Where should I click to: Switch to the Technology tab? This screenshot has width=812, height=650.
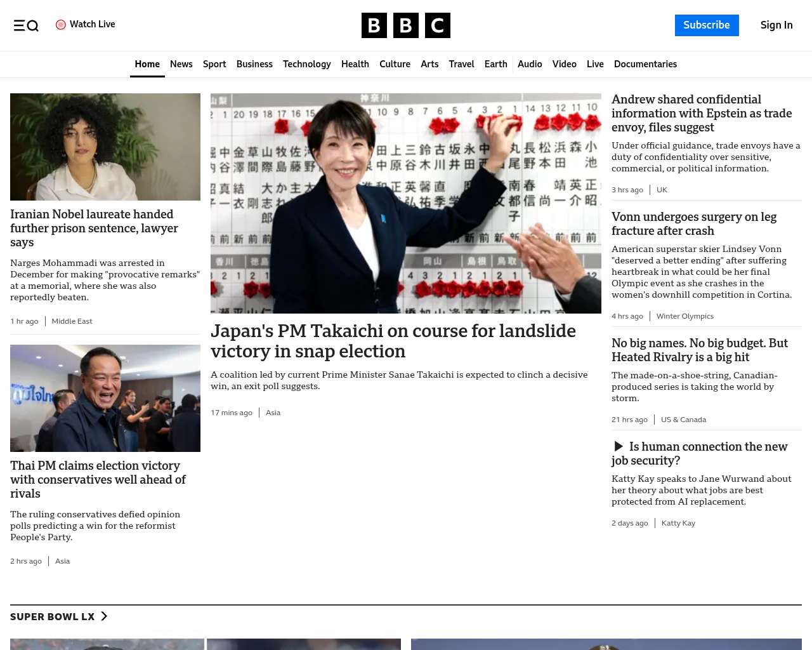click(306, 64)
